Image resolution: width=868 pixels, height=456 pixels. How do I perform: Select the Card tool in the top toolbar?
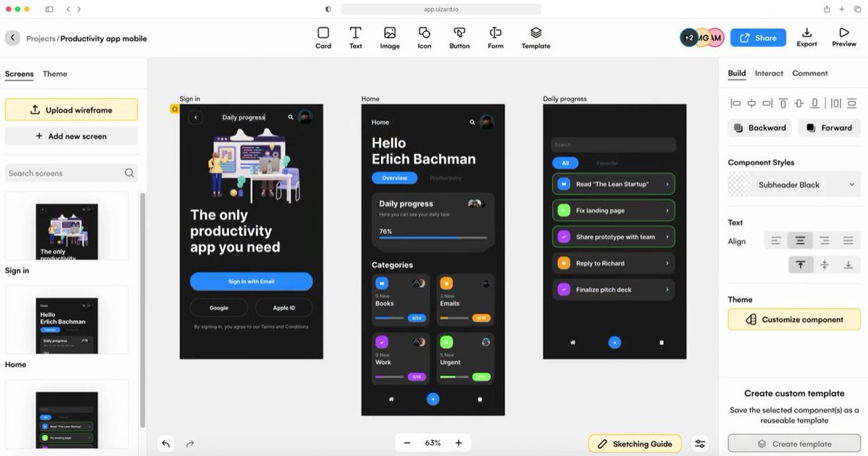pos(323,36)
